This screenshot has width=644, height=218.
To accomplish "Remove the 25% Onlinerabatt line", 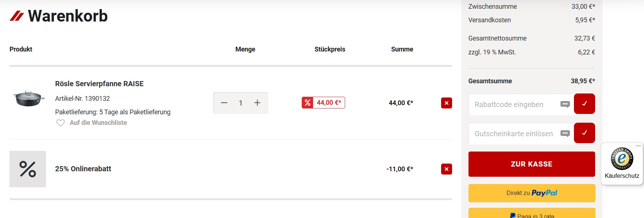I will pyautogui.click(x=446, y=169).
